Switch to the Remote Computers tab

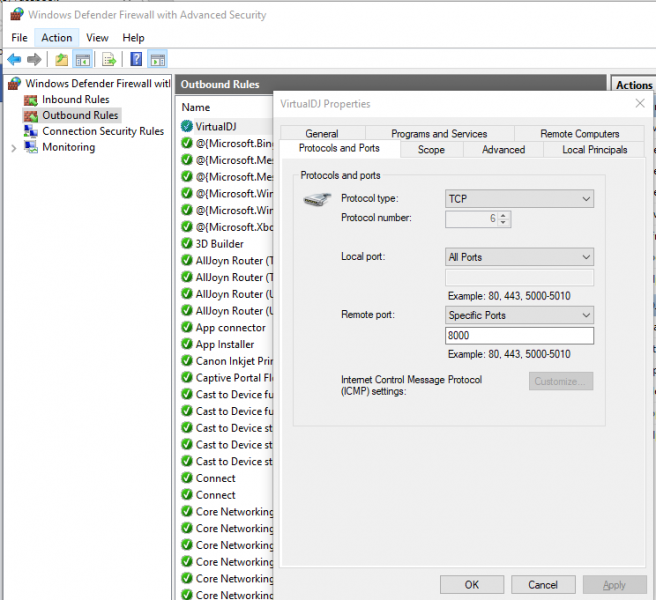tap(579, 133)
